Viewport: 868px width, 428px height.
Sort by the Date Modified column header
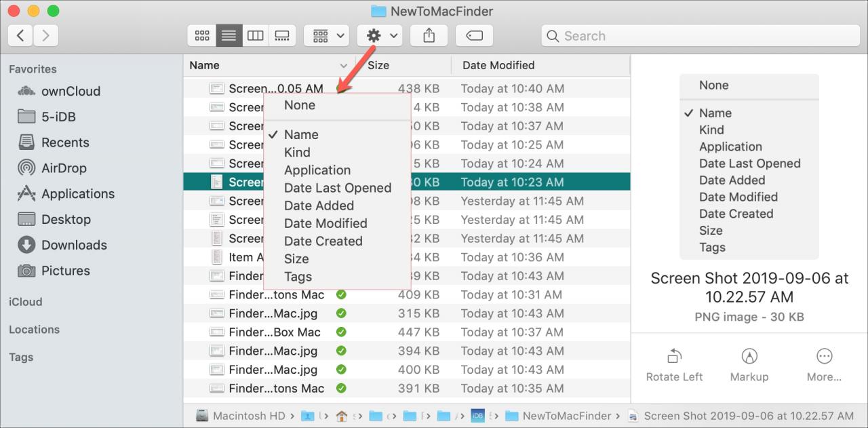pyautogui.click(x=540, y=65)
